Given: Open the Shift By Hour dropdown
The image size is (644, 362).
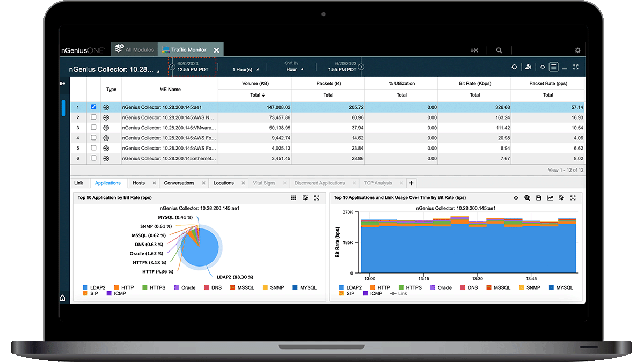Looking at the screenshot, I should pyautogui.click(x=294, y=70).
